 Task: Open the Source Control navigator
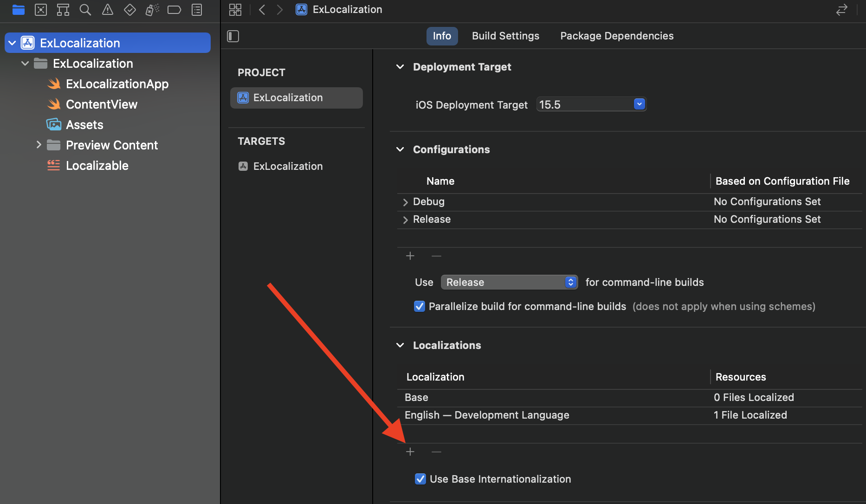point(41,10)
